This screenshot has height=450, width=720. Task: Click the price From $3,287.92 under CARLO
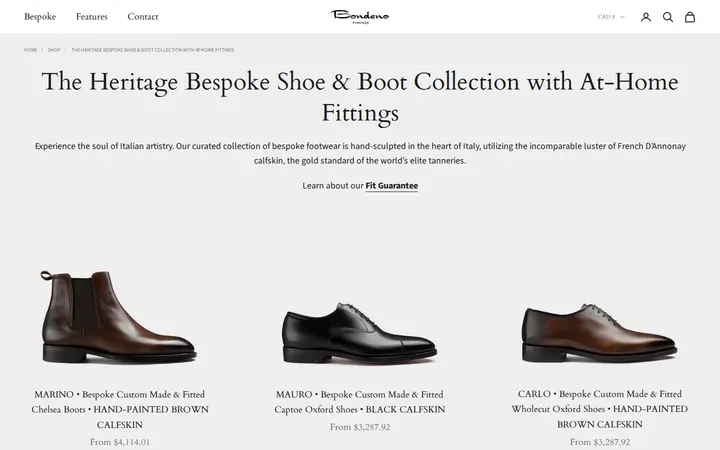(600, 442)
